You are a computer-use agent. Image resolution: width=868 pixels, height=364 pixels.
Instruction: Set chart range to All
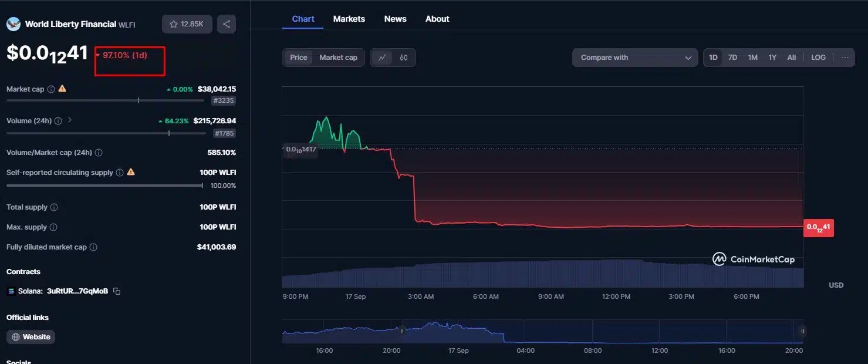pyautogui.click(x=792, y=58)
